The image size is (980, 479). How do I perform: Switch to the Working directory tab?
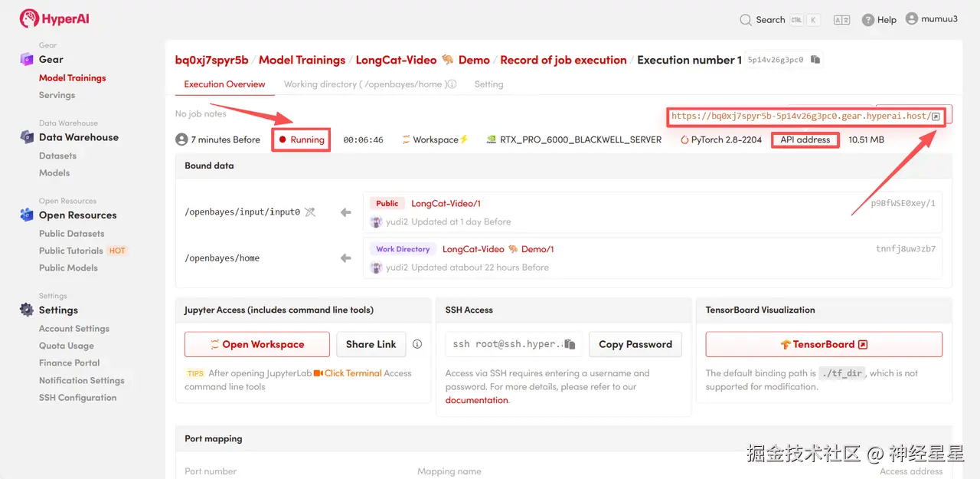370,84
